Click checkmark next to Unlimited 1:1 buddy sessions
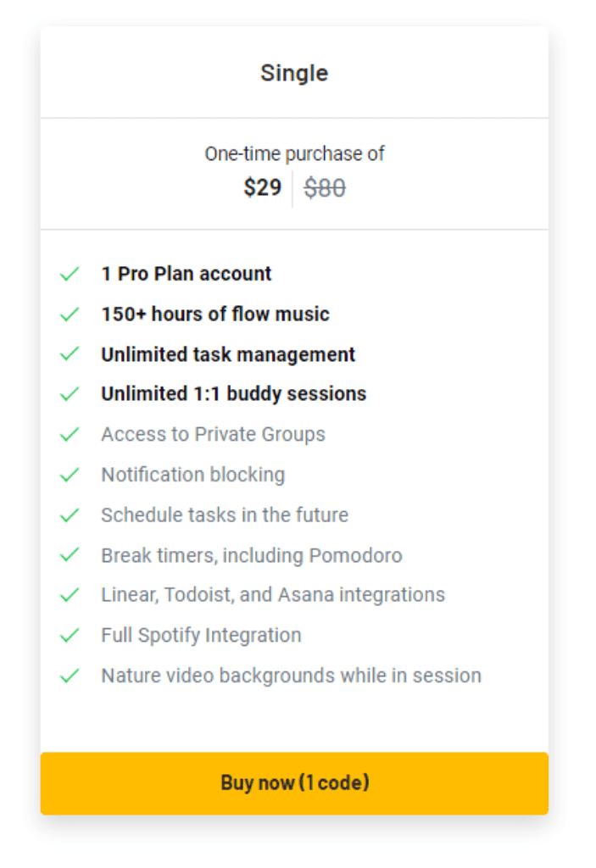Screen dimensions: 596x868 [x=70, y=394]
